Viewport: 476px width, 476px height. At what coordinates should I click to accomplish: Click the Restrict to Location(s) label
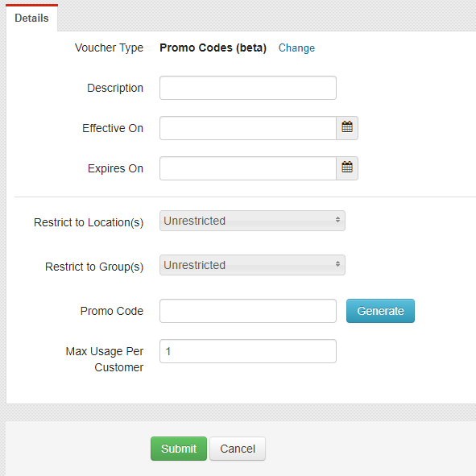[x=89, y=222]
